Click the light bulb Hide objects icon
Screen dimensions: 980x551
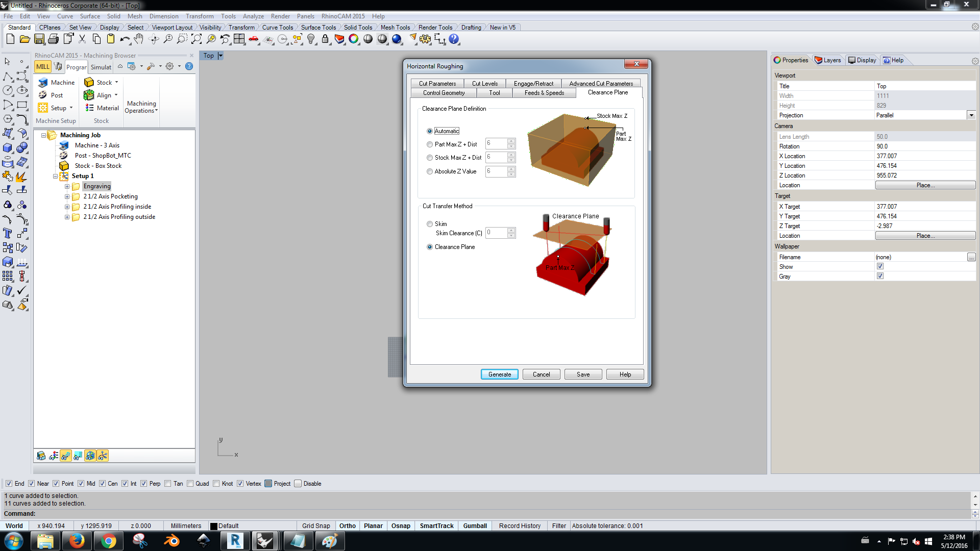point(311,39)
